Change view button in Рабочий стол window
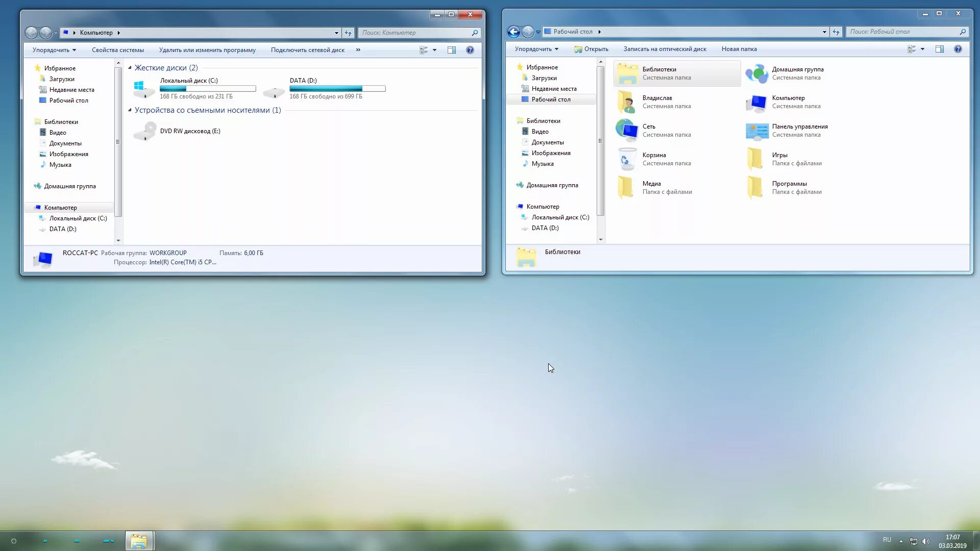This screenshot has width=980, height=551. coord(912,49)
